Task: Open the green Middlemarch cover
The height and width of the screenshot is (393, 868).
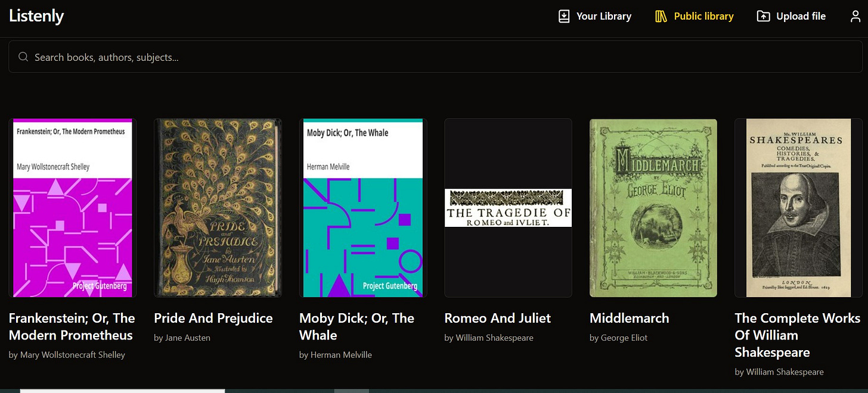Action: point(653,208)
